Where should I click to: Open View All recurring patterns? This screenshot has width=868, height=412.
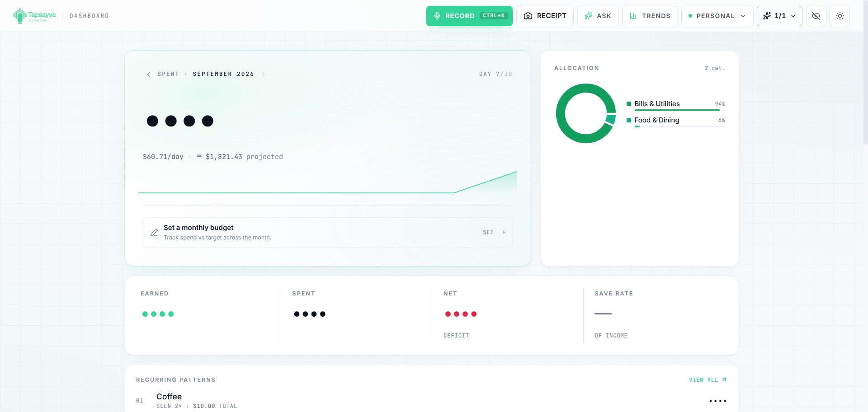708,380
